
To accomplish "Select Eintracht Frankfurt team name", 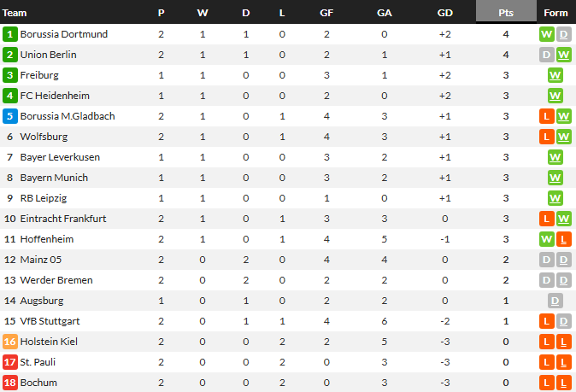I will [x=62, y=219].
